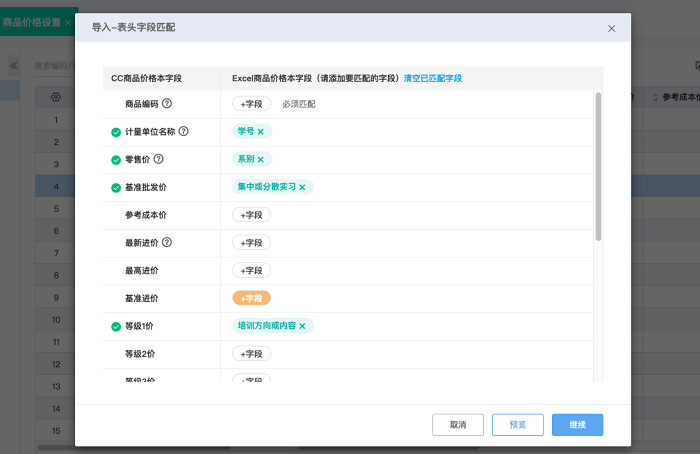Select row 10 in background table
The width and height of the screenshot is (700, 454).
[x=56, y=320]
